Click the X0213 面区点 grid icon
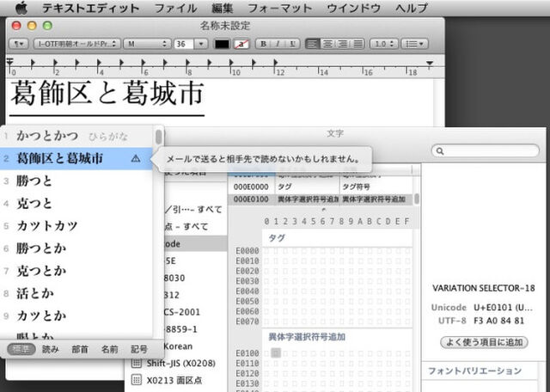The image size is (550, 392). coord(136,379)
